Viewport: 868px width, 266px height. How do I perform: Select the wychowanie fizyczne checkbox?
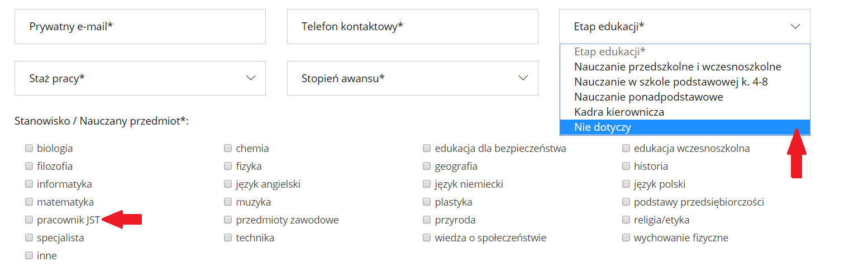[626, 238]
